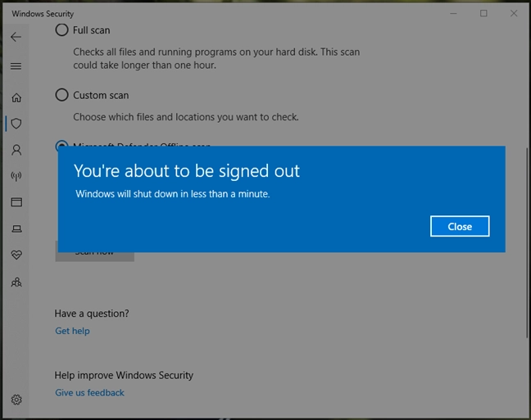The width and height of the screenshot is (531, 420).
Task: Click the Windows Security title text
Action: point(43,14)
